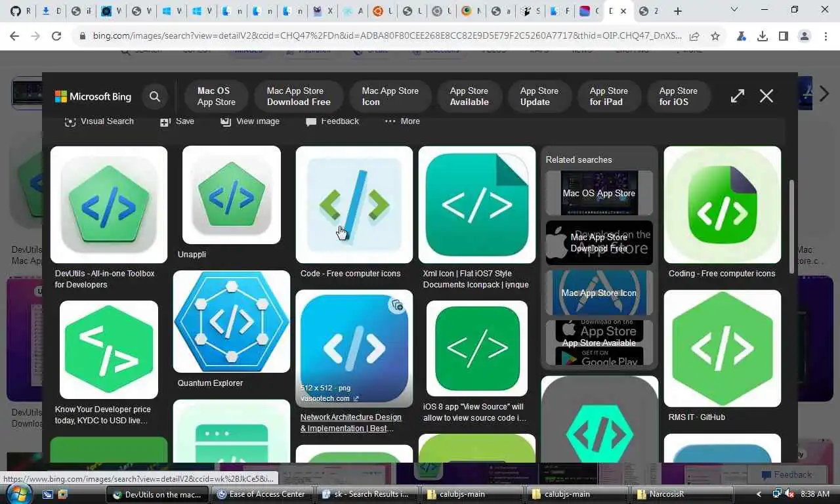The height and width of the screenshot is (504, 840).
Task: Open the Windows Start button
Action: [x=18, y=493]
